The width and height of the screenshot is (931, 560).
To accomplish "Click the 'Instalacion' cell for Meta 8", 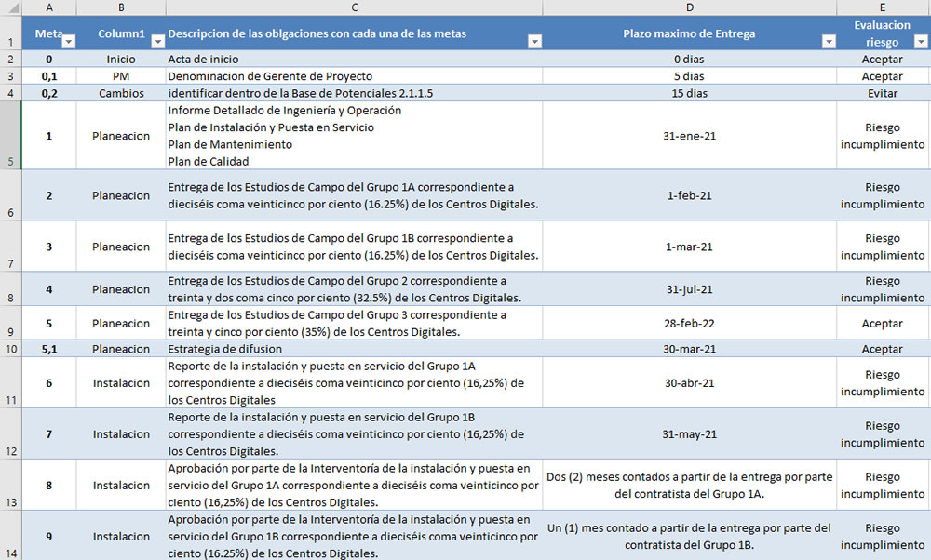I will (121, 485).
